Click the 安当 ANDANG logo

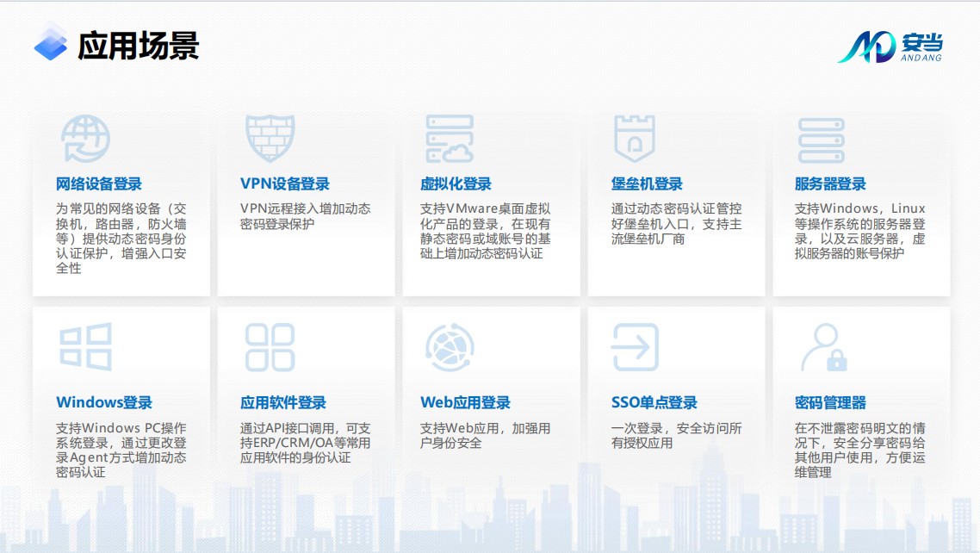point(890,47)
